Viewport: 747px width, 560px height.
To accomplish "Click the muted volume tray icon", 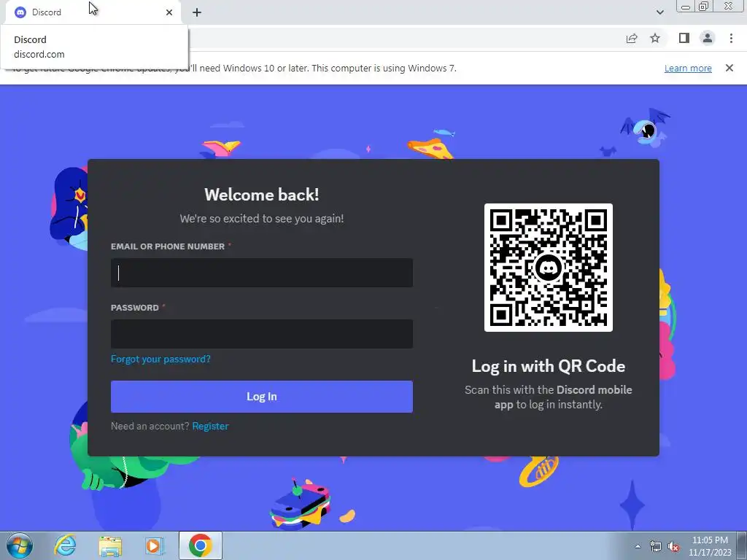I will point(673,546).
